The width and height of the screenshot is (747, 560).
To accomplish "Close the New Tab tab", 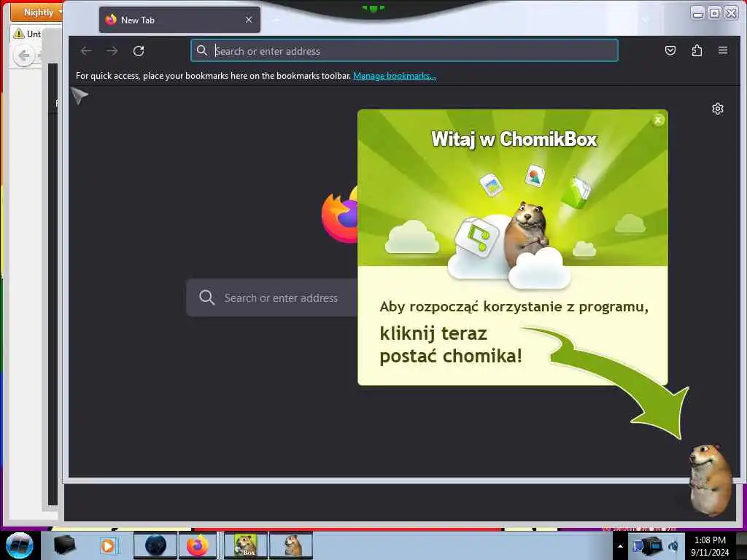I will click(x=249, y=20).
